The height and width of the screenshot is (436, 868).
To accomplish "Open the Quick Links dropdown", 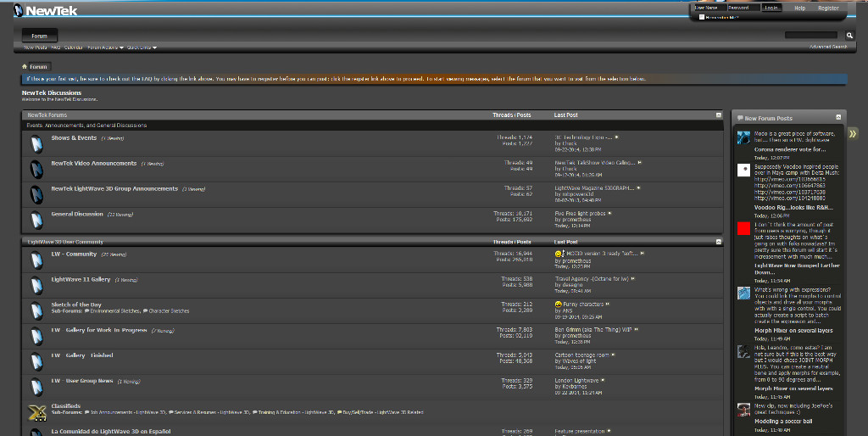I will (142, 48).
